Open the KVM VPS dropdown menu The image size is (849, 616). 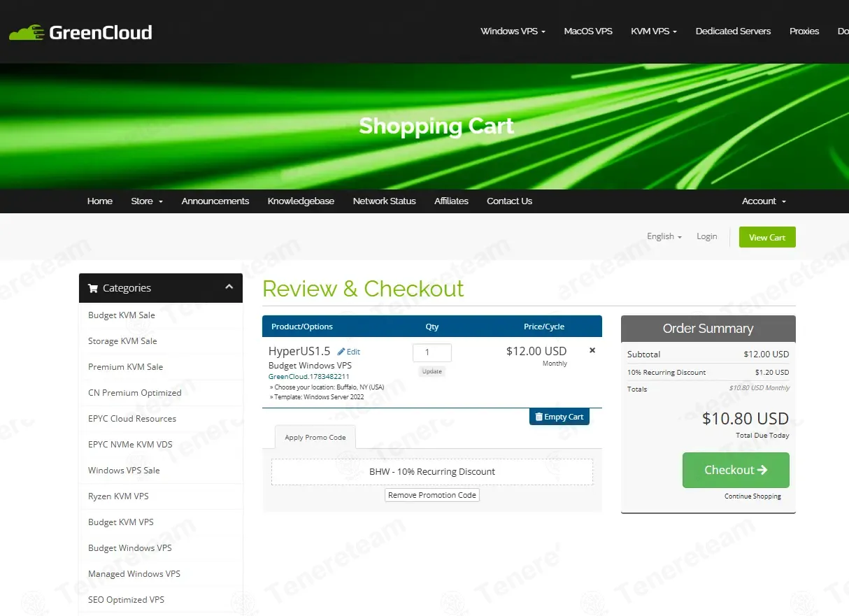click(654, 31)
